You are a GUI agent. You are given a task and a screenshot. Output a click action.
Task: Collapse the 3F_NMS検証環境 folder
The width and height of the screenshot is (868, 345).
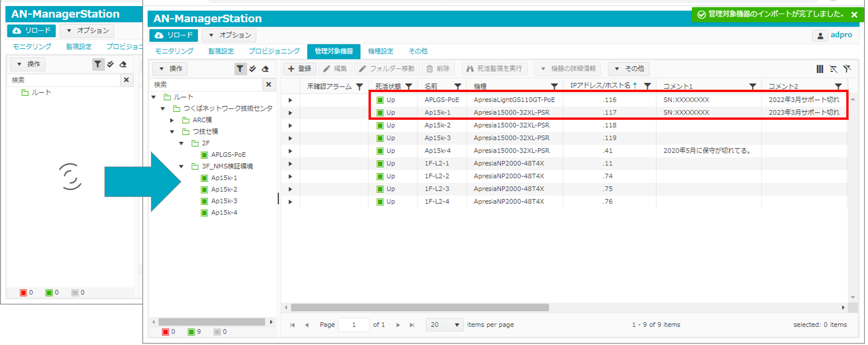(x=181, y=166)
